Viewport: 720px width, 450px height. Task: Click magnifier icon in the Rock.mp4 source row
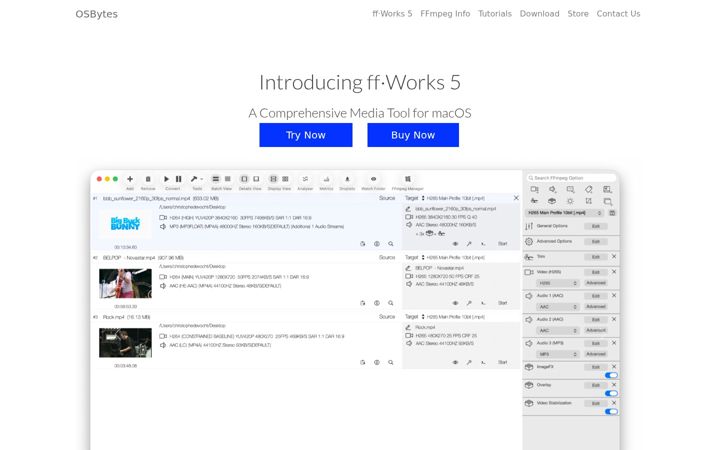click(x=391, y=362)
